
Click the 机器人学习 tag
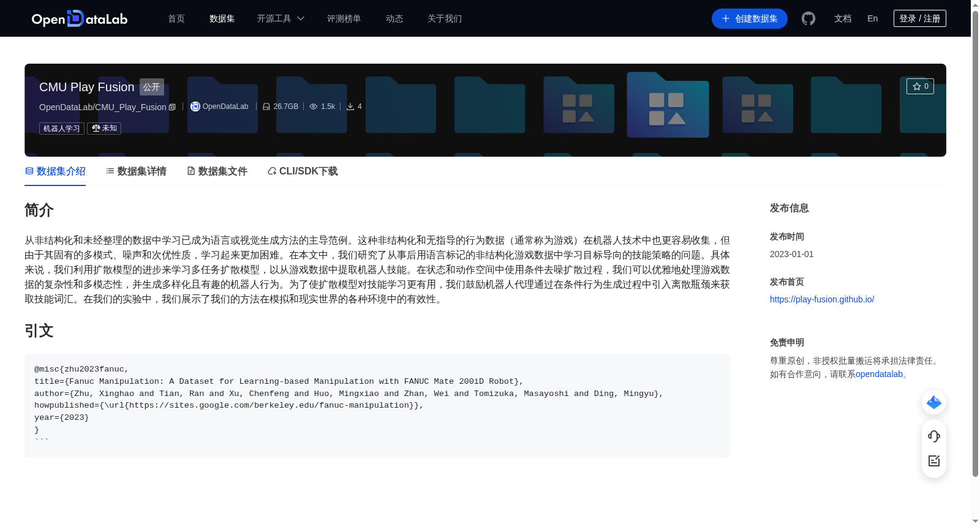tap(62, 128)
